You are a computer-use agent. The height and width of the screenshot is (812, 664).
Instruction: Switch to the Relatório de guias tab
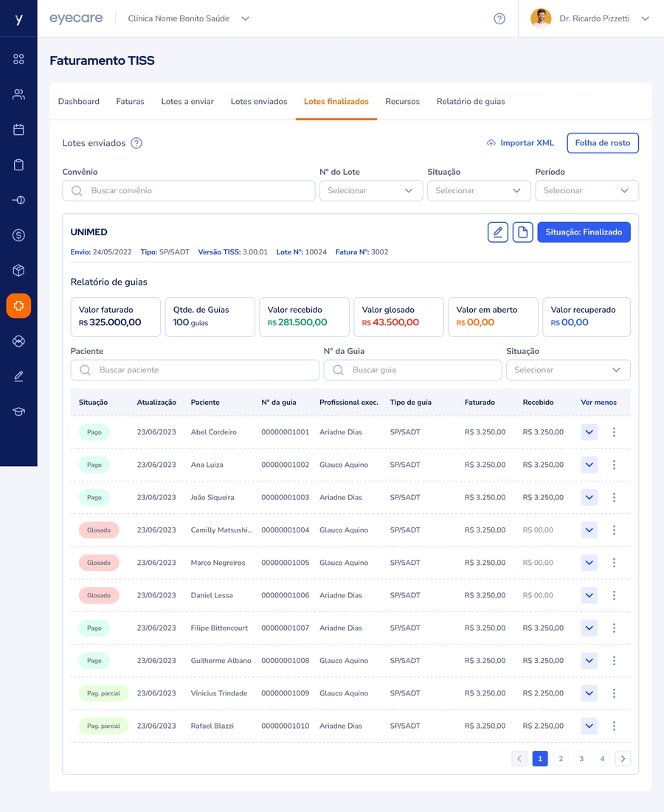click(471, 102)
